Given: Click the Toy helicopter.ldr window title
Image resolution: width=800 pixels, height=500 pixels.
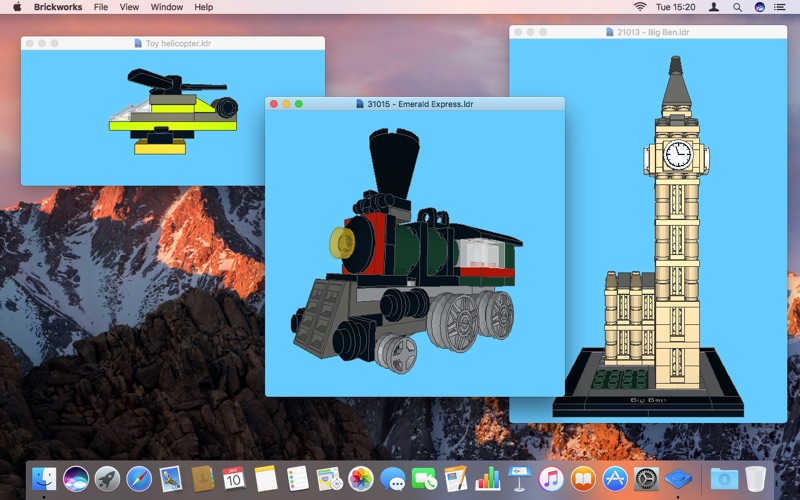Looking at the screenshot, I should [179, 43].
